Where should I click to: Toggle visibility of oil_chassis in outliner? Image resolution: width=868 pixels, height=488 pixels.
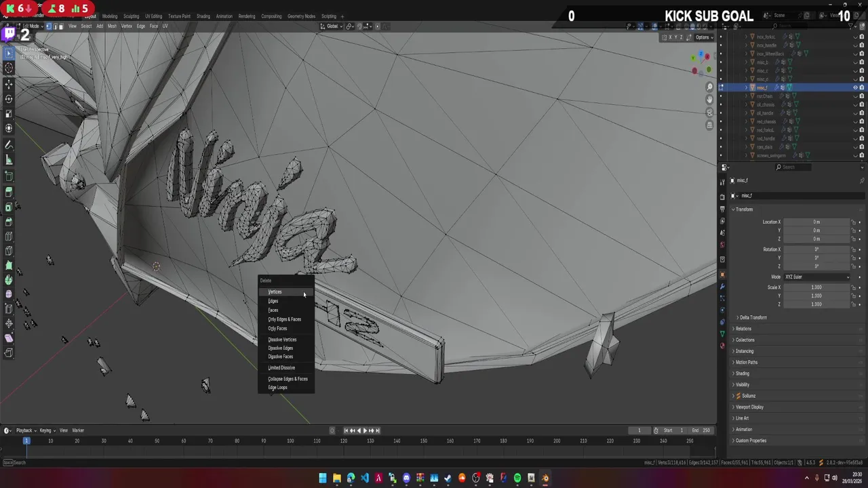(x=854, y=104)
